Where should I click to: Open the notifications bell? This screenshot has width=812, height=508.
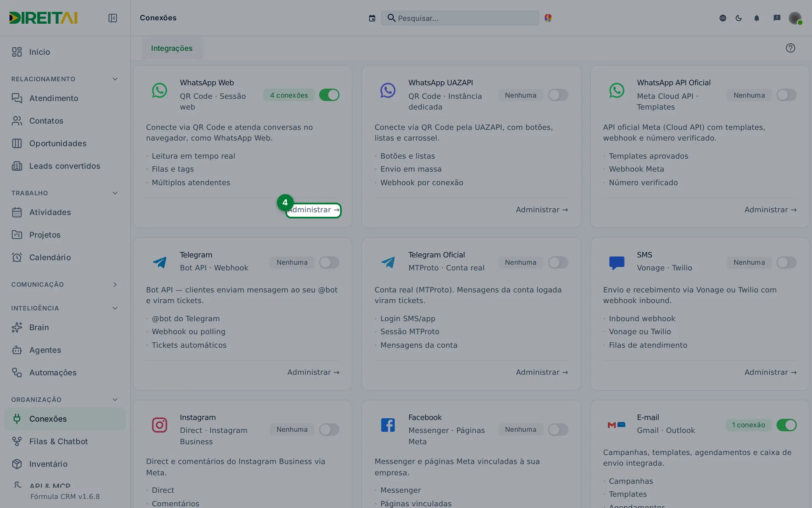pos(757,18)
